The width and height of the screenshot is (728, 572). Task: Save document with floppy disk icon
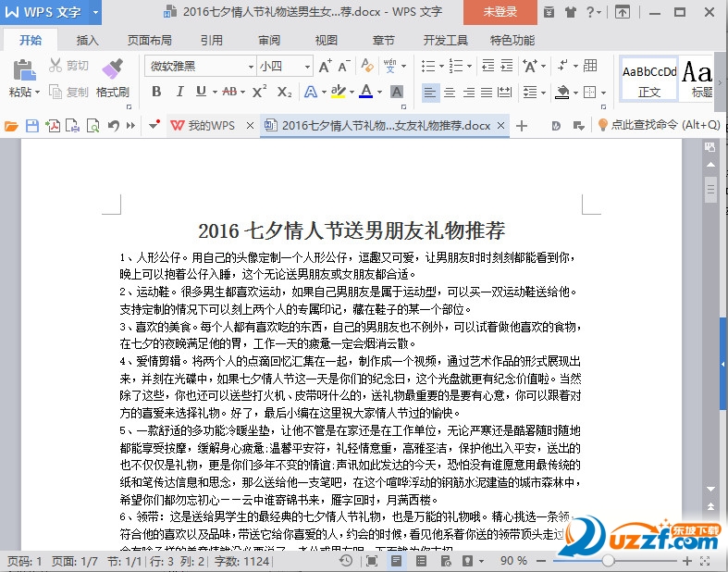coord(32,126)
